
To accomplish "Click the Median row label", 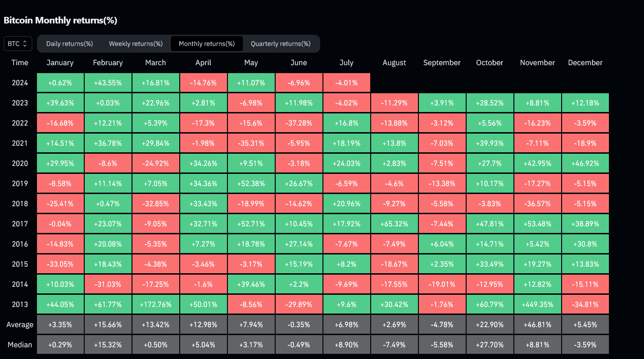I will 20,344.
